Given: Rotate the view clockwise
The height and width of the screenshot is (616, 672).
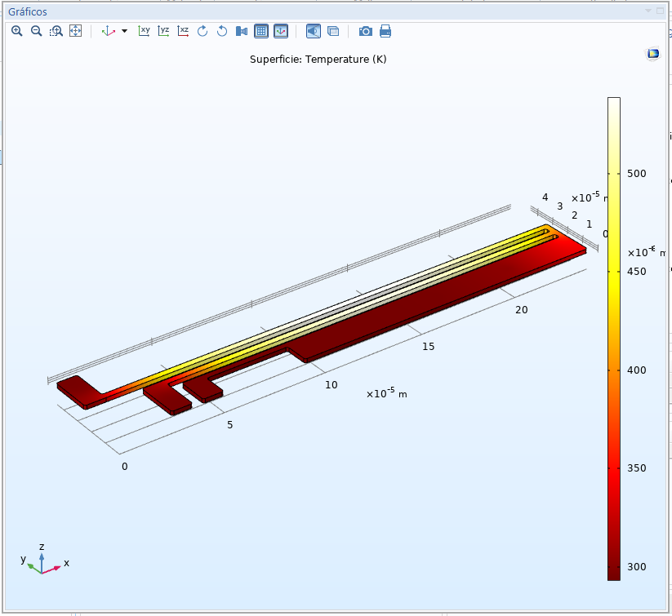Looking at the screenshot, I should [202, 31].
